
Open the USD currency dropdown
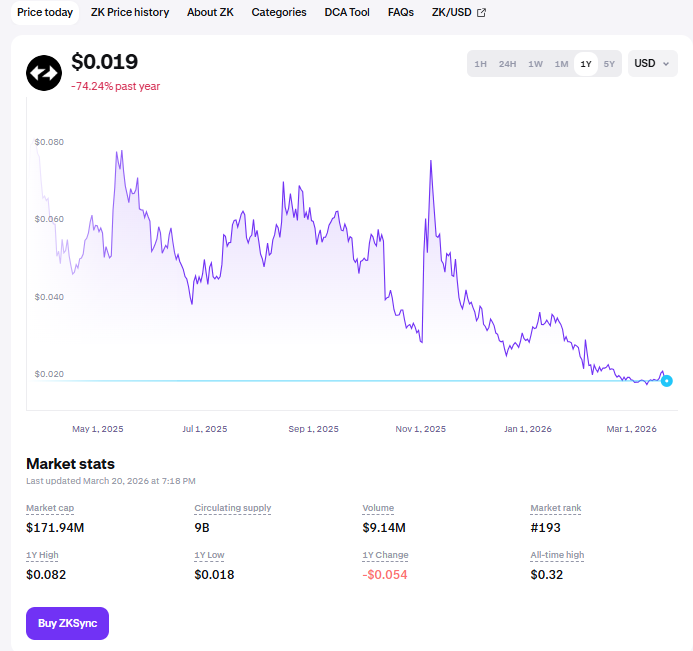tap(652, 64)
